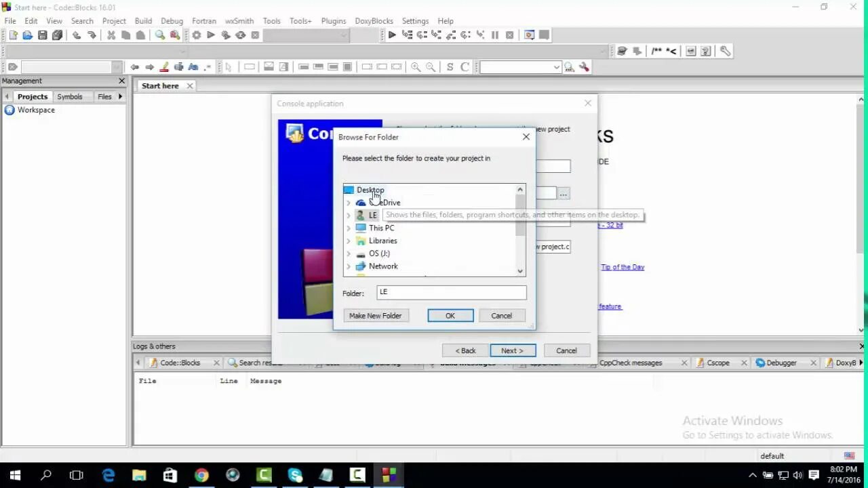The image size is (868, 488).
Task: Open Skype from the taskbar
Action: (x=295, y=475)
